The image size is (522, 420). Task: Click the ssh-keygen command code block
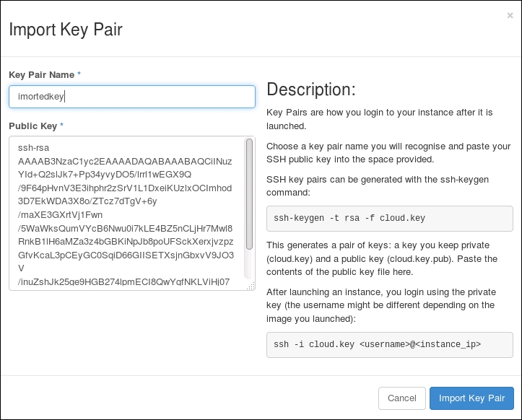[x=390, y=219]
